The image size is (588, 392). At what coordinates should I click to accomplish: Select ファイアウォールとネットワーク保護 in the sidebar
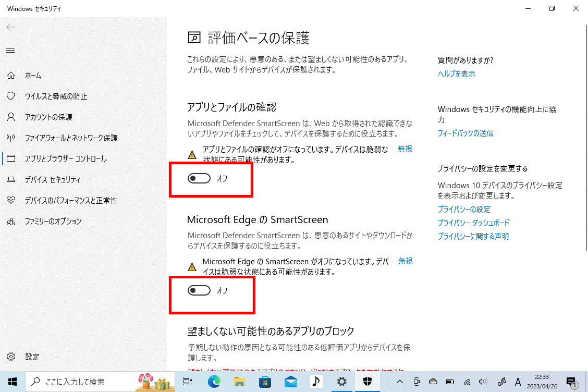click(x=71, y=138)
